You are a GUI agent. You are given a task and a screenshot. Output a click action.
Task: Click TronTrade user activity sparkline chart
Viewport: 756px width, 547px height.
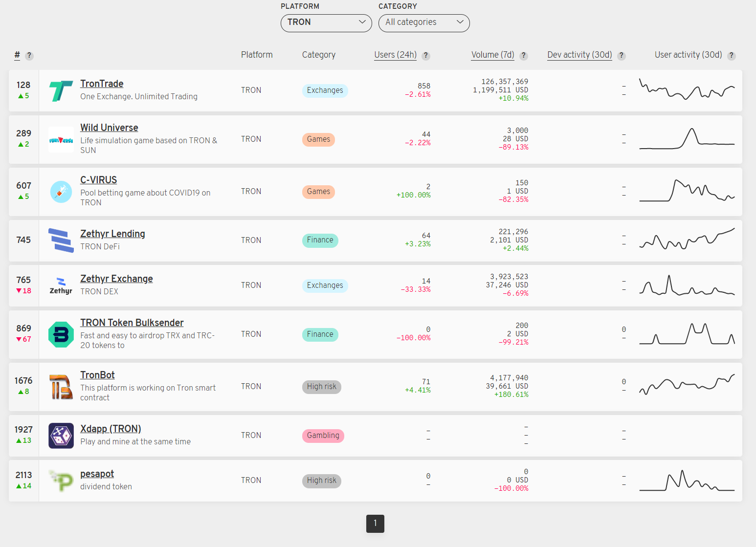[x=687, y=90]
